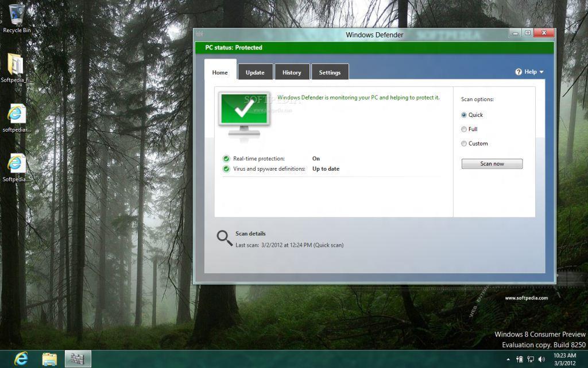Image resolution: width=588 pixels, height=368 pixels.
Task: Click the 'On' real-time protection value
Action: pyautogui.click(x=316, y=159)
